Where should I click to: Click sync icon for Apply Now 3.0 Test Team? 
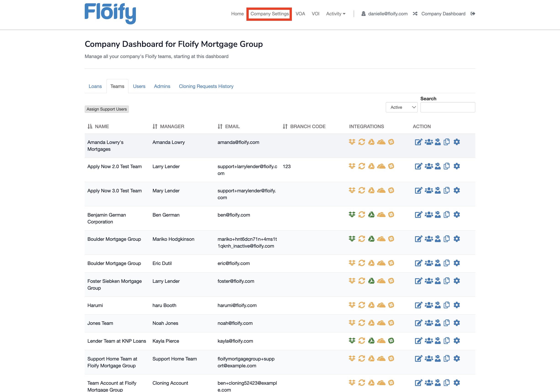pyautogui.click(x=362, y=190)
